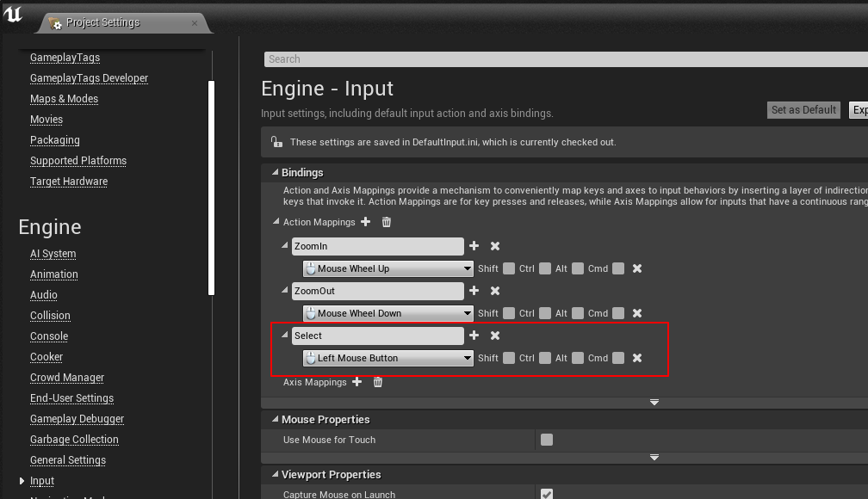Image resolution: width=868 pixels, height=499 pixels.
Task: Remove the ZoomIn action mapping
Action: coord(495,245)
